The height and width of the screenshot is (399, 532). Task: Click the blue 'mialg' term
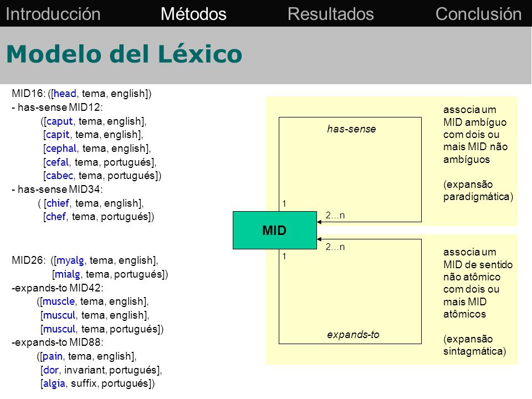click(67, 274)
